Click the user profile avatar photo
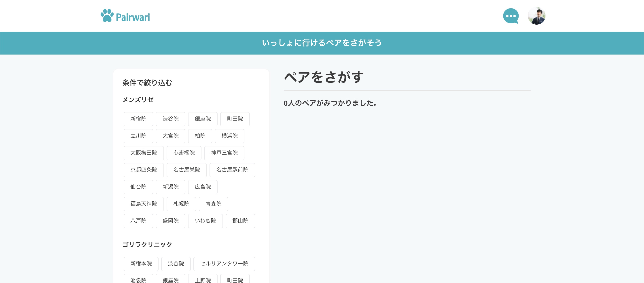Screen dimensions: 644x283 click(x=536, y=16)
